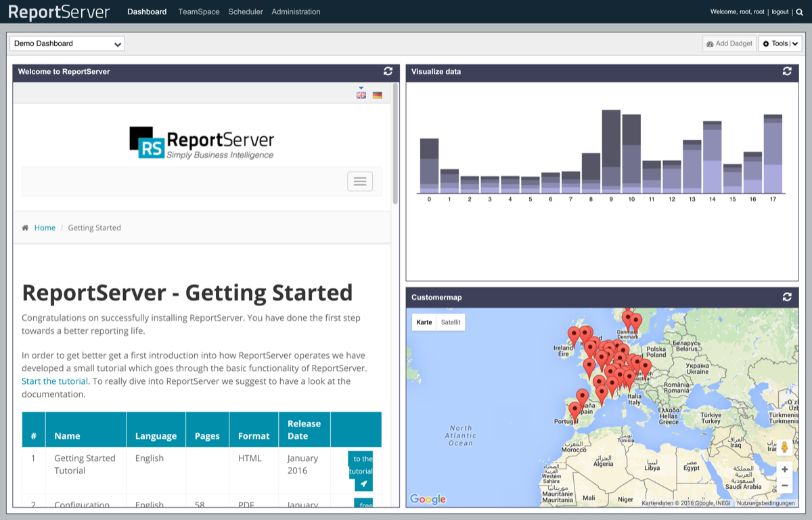Zoom in on the customer map
This screenshot has height=520, width=812.
[x=784, y=469]
